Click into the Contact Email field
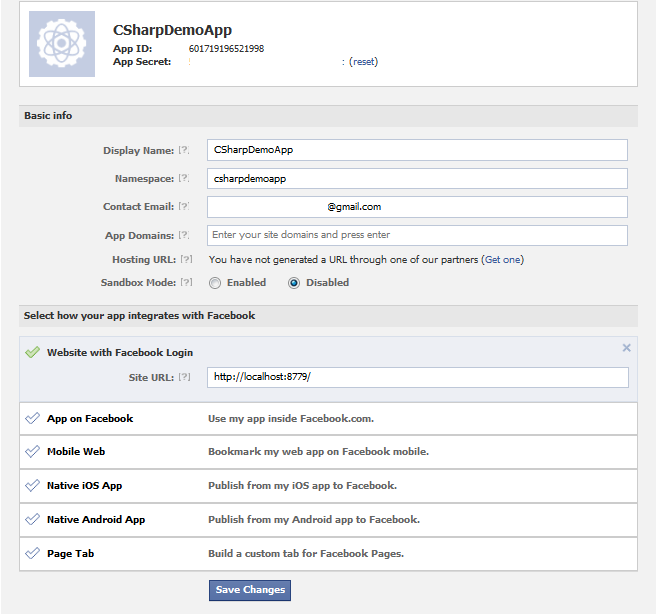The width and height of the screenshot is (657, 614). point(417,207)
